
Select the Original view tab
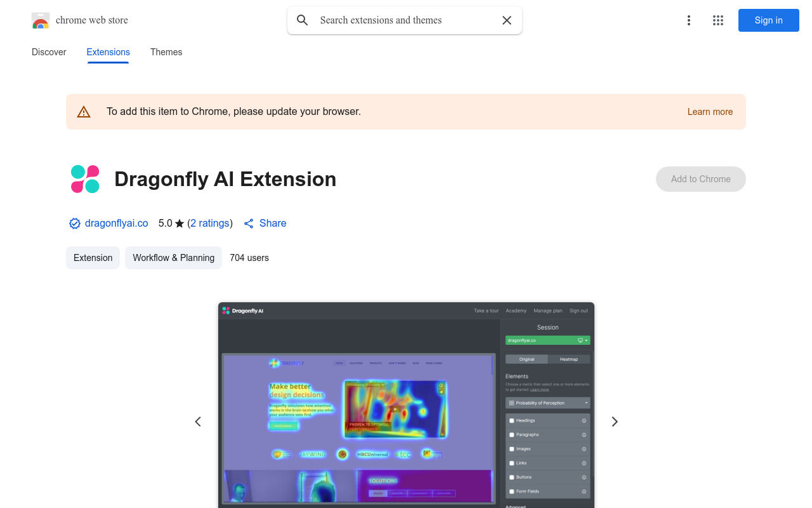[527, 359]
